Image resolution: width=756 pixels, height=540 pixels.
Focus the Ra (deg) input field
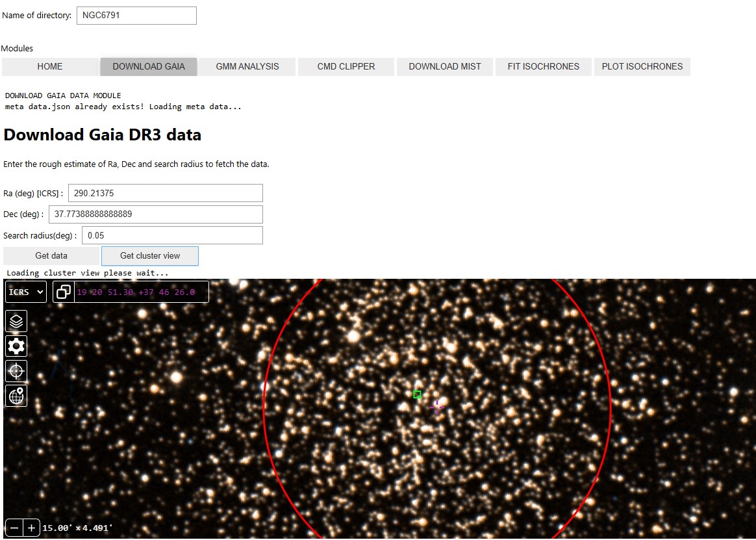coord(165,193)
